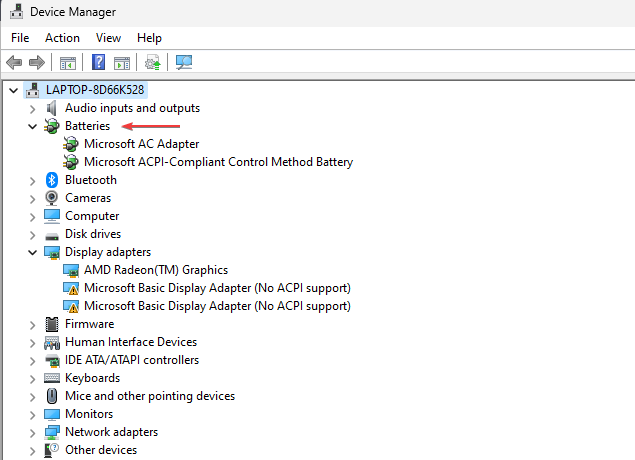Expand the Network adapters category

33,432
